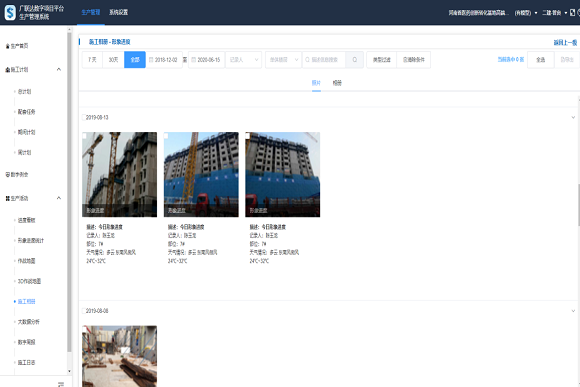Viewport: 580px width, 387px height.
Task: Collapse the 施工计划 sidebar section chevron
Action: click(58, 70)
